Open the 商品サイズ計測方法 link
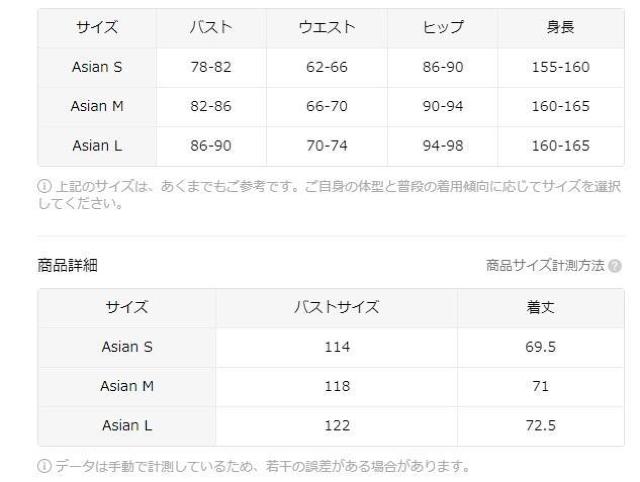The width and height of the screenshot is (640, 482). 544,266
